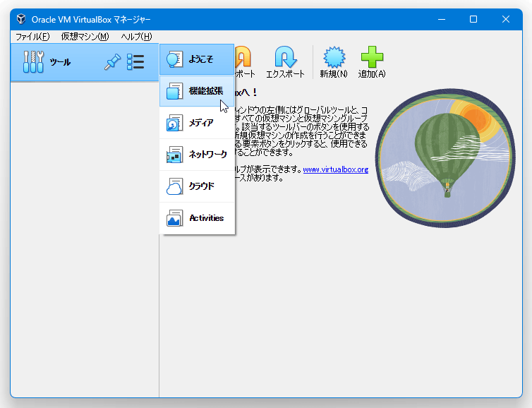Image resolution: width=532 pixels, height=408 pixels.
Task: Click the tools wrench-and-screwdriver icon
Action: coord(33,62)
